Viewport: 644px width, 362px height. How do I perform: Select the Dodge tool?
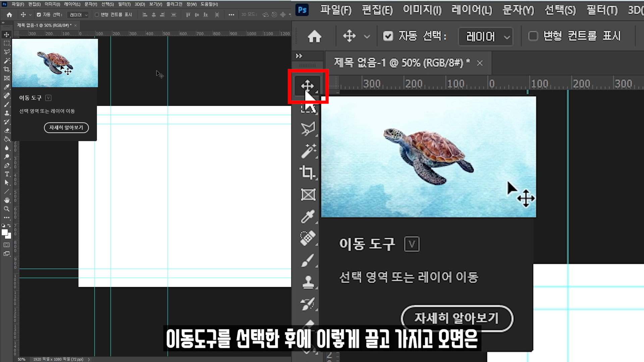coord(7,157)
